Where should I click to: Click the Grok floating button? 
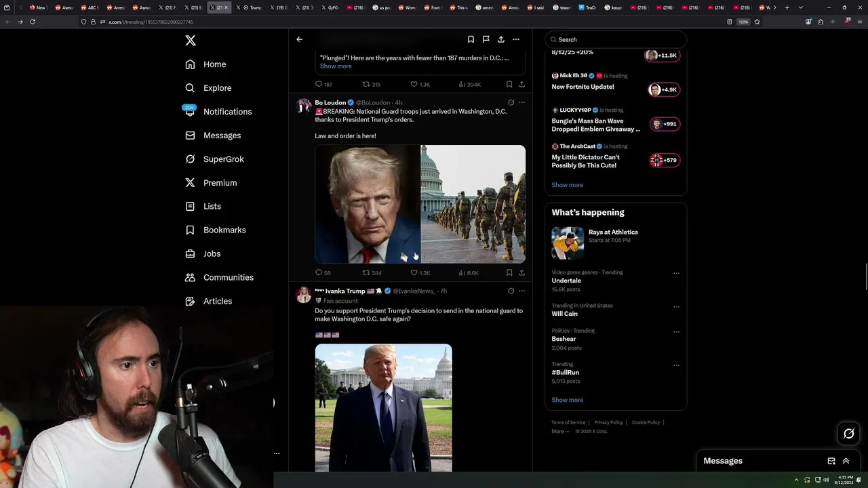(848, 434)
